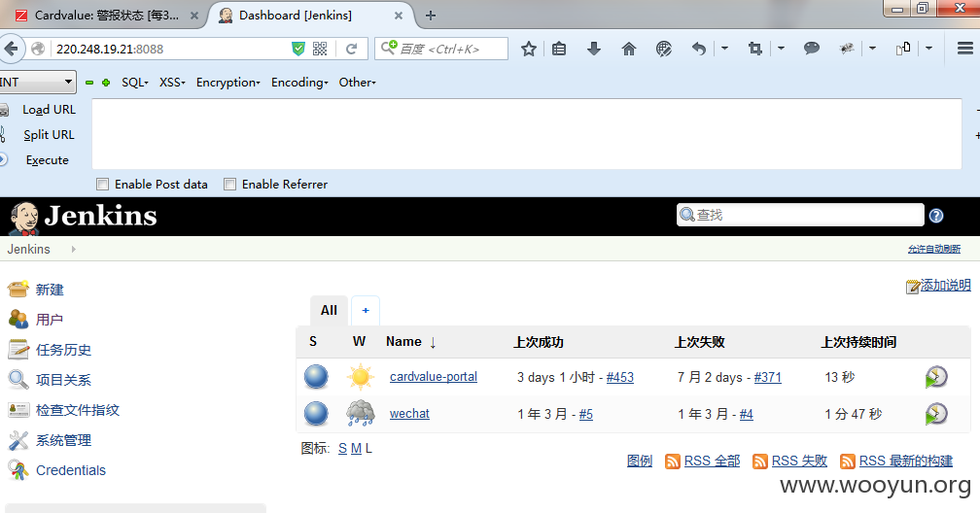The height and width of the screenshot is (513, 980).
Task: Expand the SQL menu
Action: (x=135, y=83)
